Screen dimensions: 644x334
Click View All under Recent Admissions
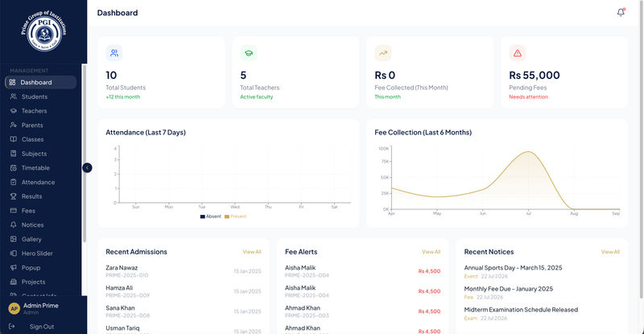click(252, 252)
